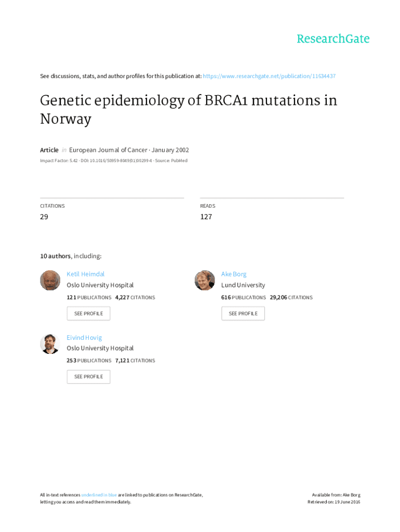The image size is (400, 532).
Task: Click the READS count 127
Action: click(206, 217)
